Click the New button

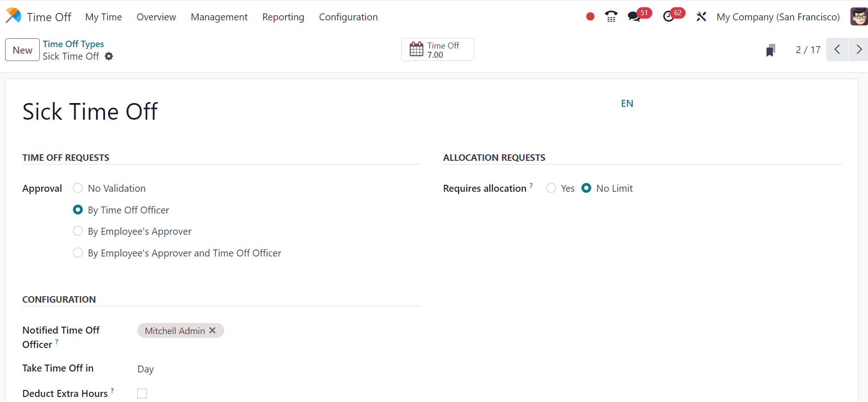click(x=22, y=50)
